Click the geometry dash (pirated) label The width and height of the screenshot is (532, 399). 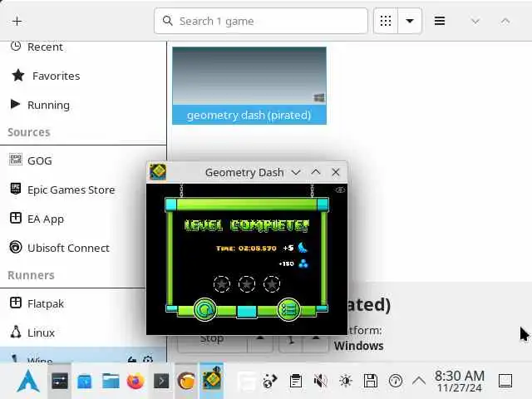point(249,115)
